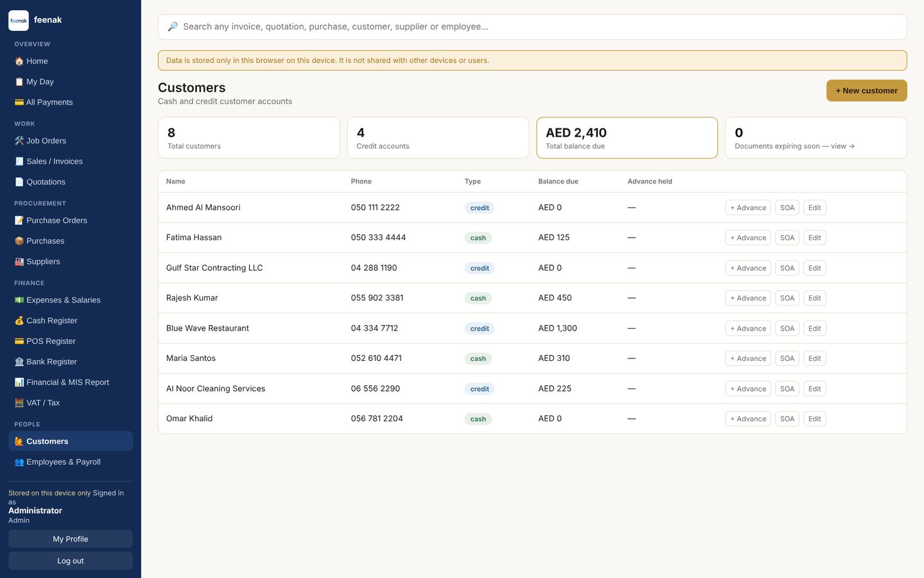Select the Total balance due card
The width and height of the screenshot is (924, 578).
click(627, 137)
